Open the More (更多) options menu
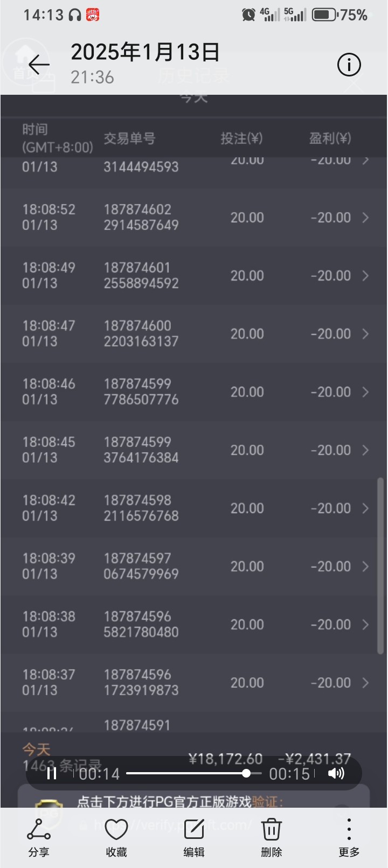The height and width of the screenshot is (868, 388). (349, 837)
